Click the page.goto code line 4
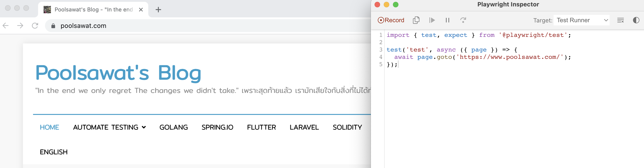 [x=482, y=57]
